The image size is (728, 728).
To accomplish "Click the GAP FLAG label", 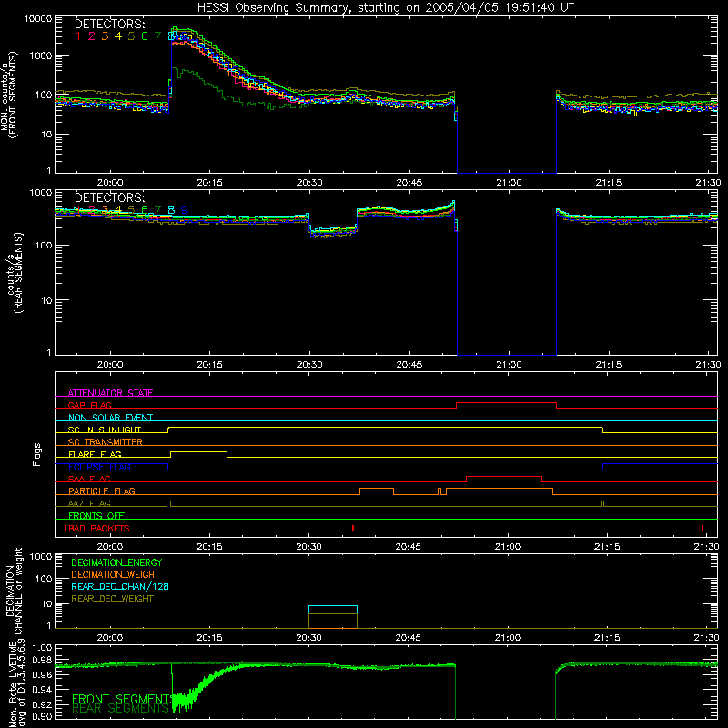I will click(x=89, y=405).
